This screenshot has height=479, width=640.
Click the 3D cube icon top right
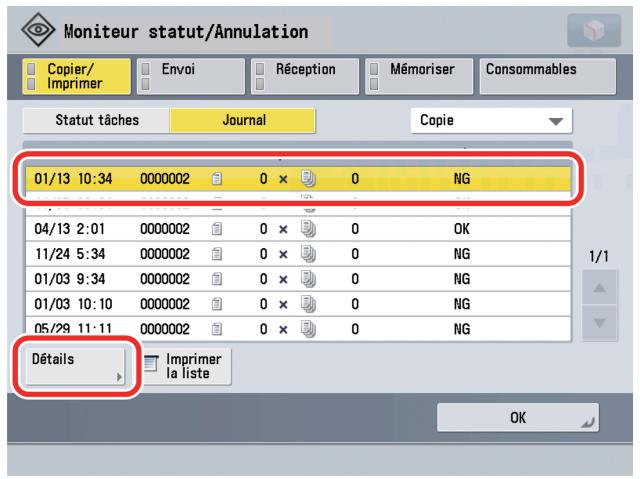coord(594,31)
